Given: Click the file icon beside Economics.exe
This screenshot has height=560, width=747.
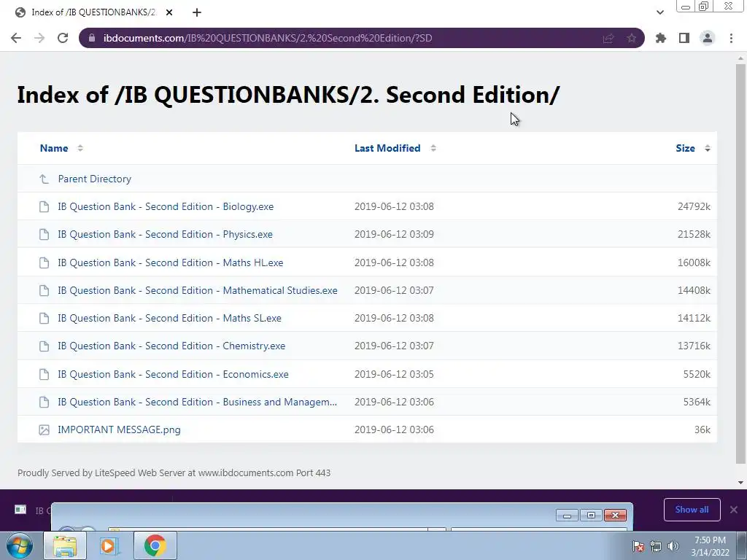Looking at the screenshot, I should pos(44,374).
